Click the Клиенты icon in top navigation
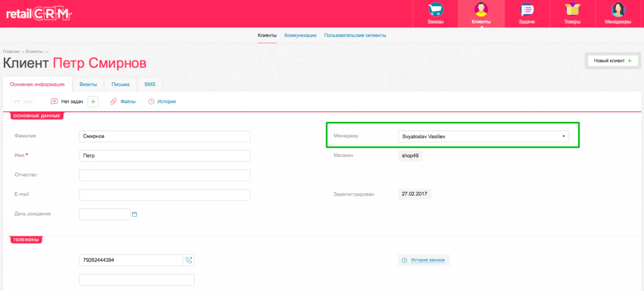 click(x=481, y=10)
